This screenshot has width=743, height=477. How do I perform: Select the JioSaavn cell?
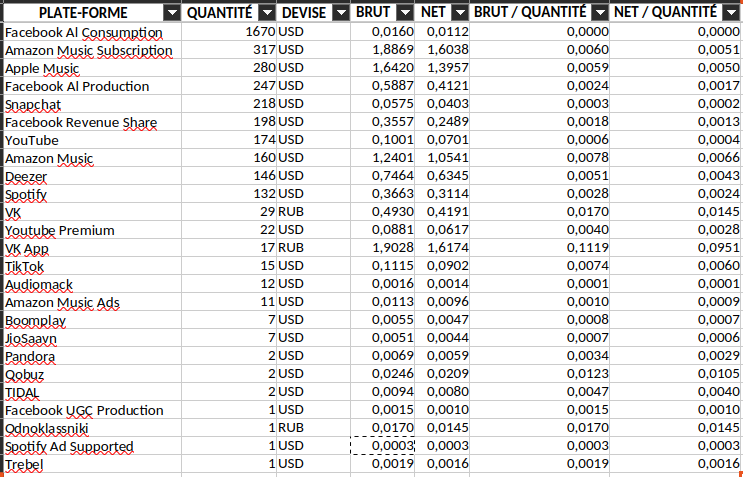[x=92, y=338]
